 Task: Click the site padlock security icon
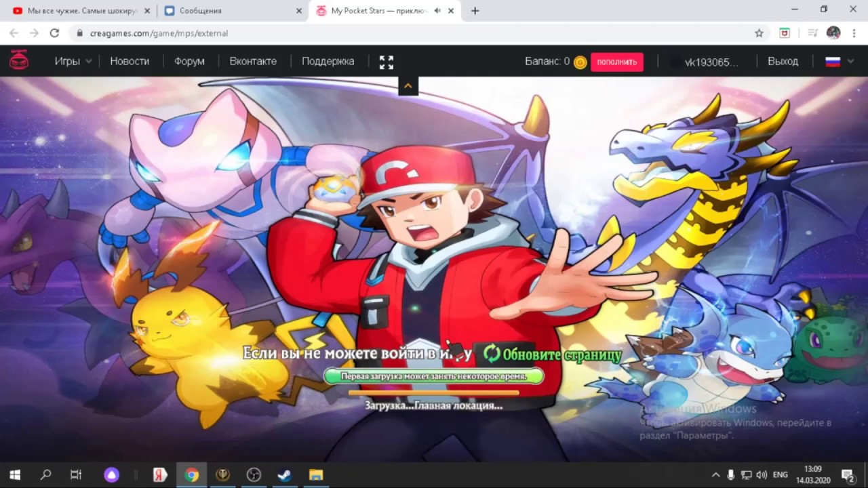click(x=80, y=33)
